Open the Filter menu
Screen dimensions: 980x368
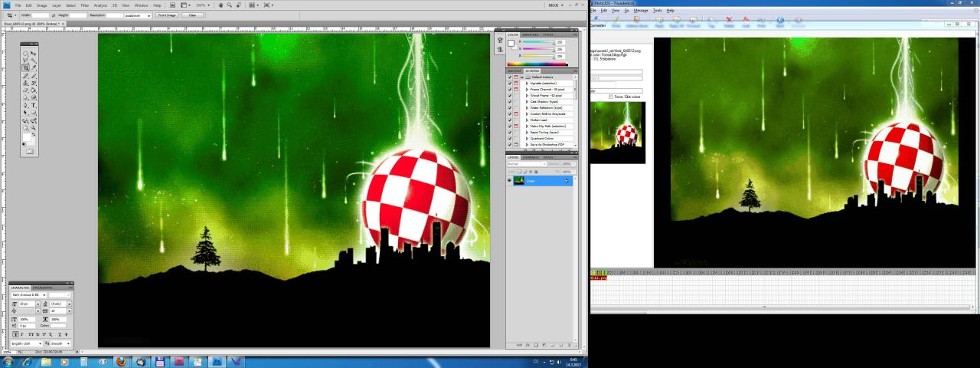84,5
